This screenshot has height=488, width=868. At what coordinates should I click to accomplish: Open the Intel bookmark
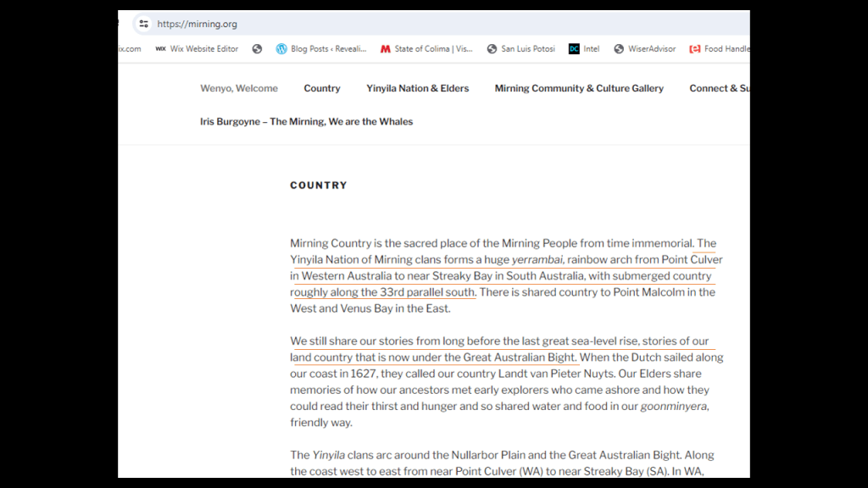click(584, 49)
